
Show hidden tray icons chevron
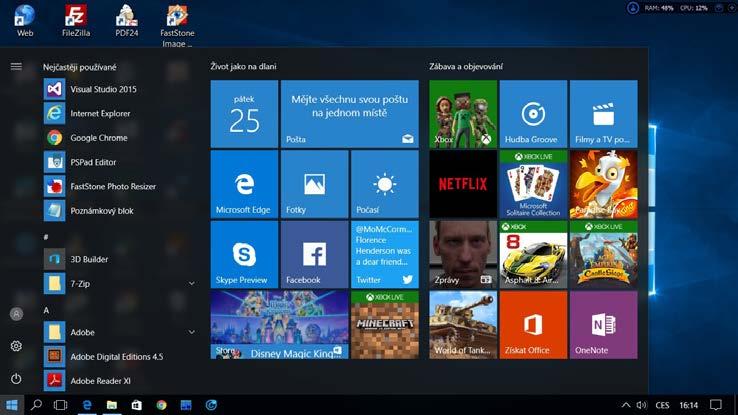(x=626, y=405)
